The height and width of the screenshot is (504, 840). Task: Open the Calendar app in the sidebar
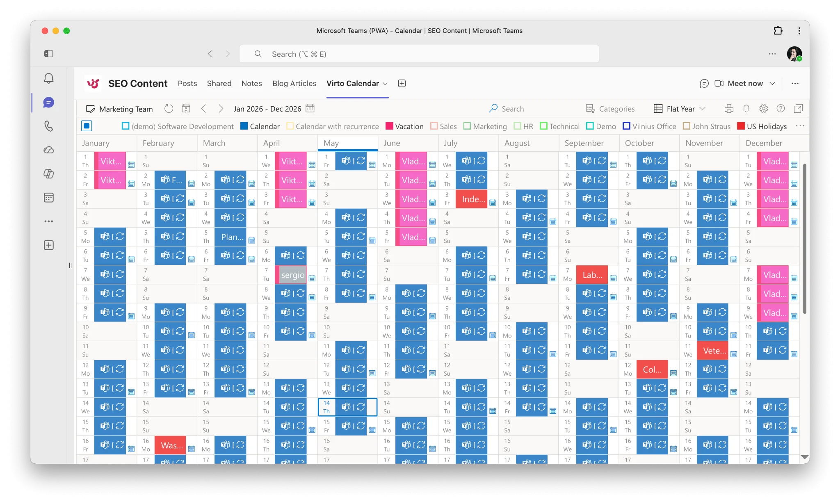(x=48, y=198)
